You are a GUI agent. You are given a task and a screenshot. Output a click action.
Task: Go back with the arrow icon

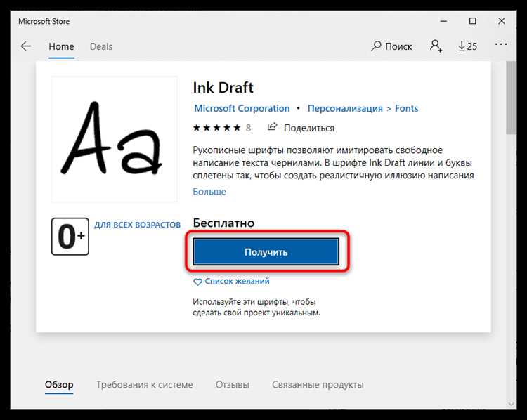pyautogui.click(x=26, y=46)
